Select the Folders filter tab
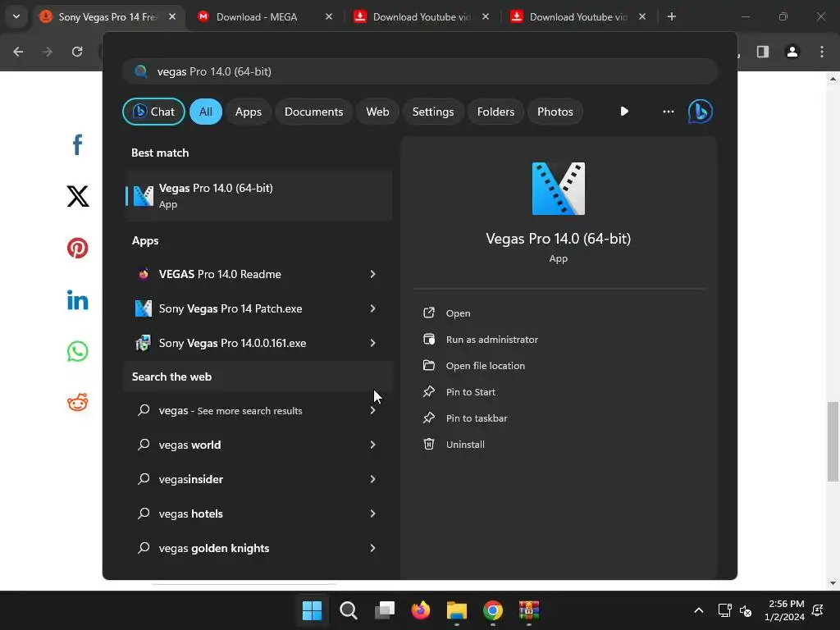Image resolution: width=840 pixels, height=630 pixels. click(495, 112)
